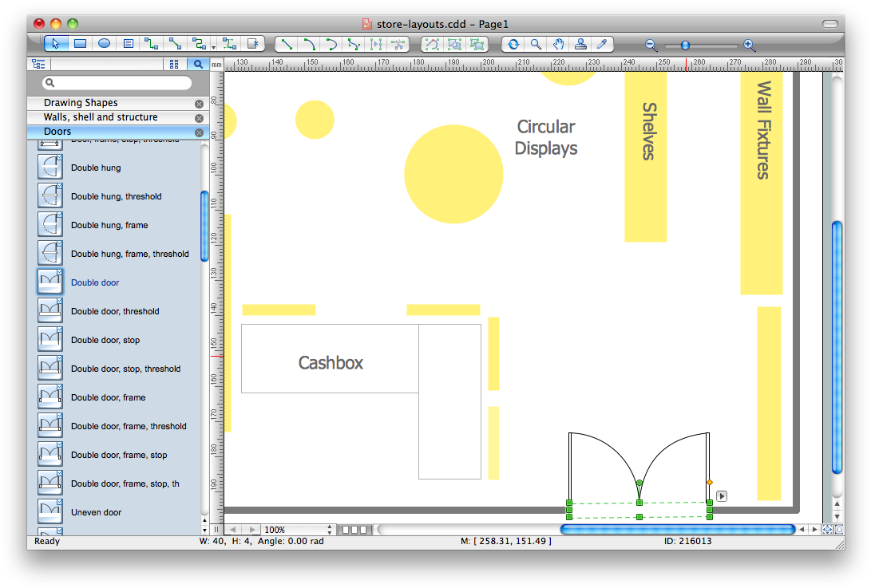Image resolution: width=871 pixels, height=588 pixels.
Task: Select the Text box tool
Action: (129, 44)
